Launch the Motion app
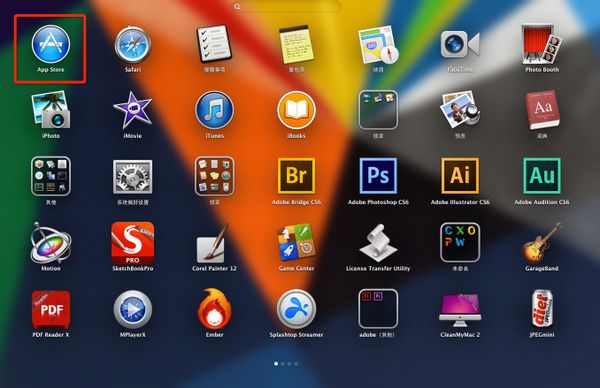The height and width of the screenshot is (388, 600). click(51, 243)
